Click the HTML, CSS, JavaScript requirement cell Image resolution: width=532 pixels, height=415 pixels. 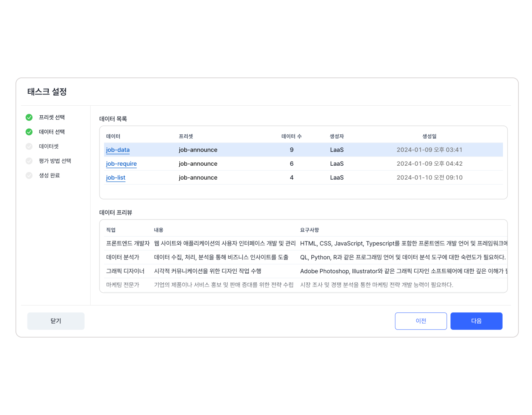coord(403,244)
